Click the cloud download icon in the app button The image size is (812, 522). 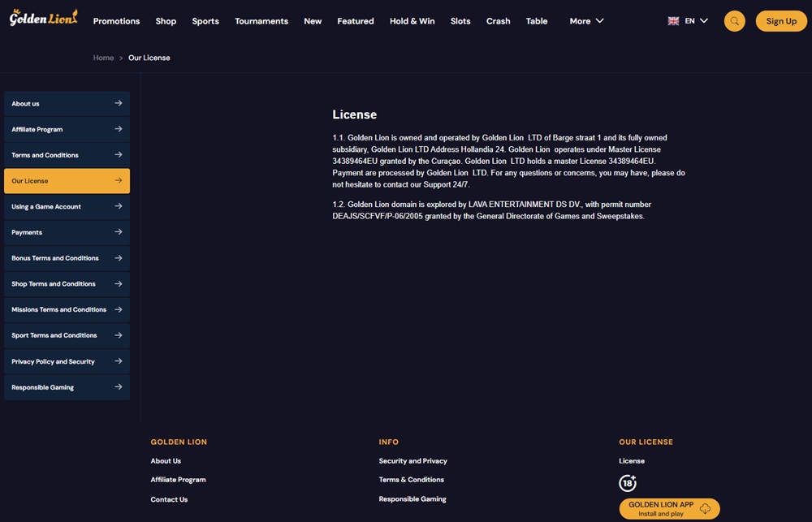pyautogui.click(x=705, y=508)
